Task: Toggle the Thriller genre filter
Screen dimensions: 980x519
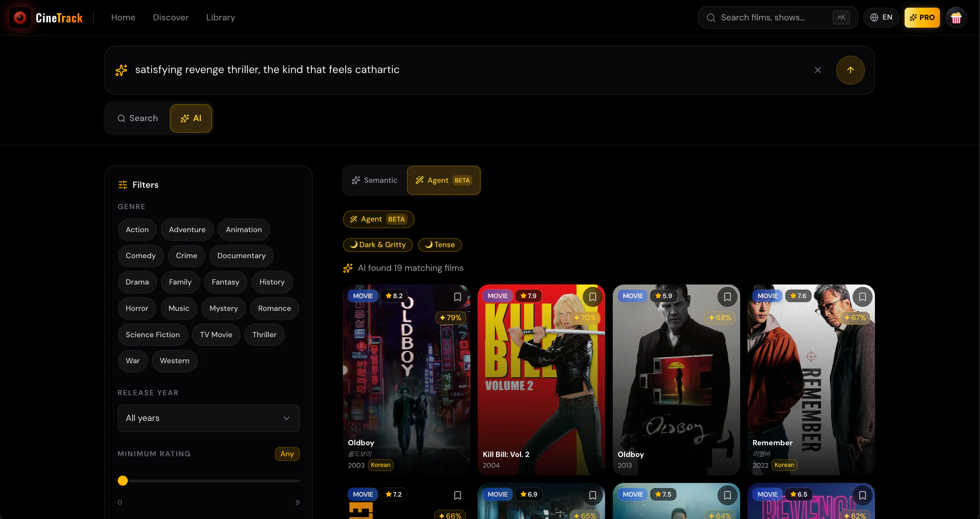Action: tap(265, 335)
